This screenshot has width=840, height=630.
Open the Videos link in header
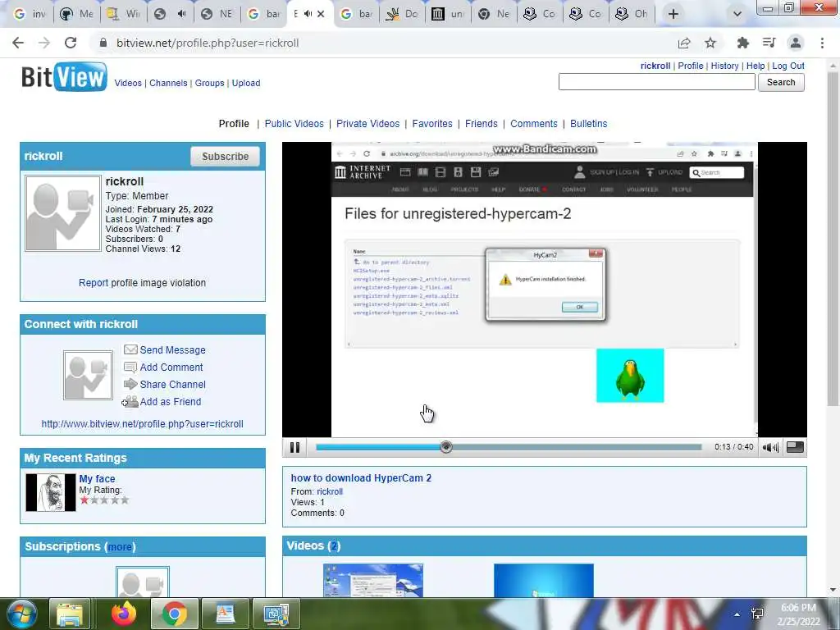click(128, 83)
